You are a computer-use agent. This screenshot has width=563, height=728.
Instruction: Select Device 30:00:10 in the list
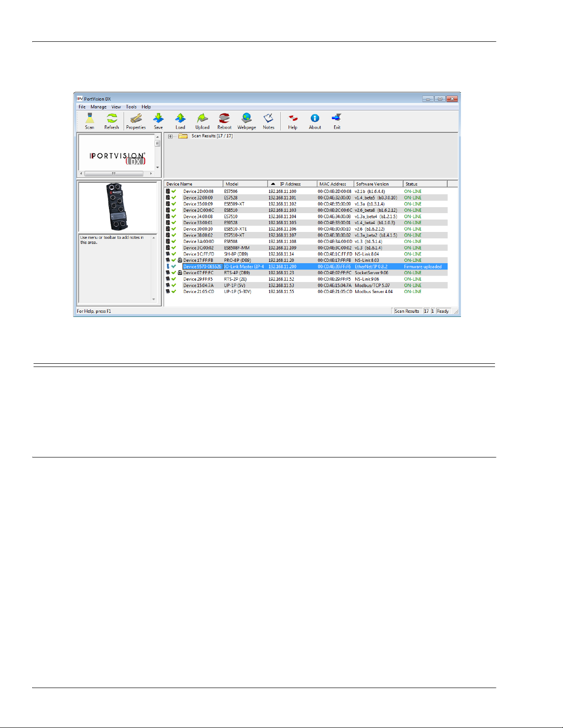[x=198, y=229]
